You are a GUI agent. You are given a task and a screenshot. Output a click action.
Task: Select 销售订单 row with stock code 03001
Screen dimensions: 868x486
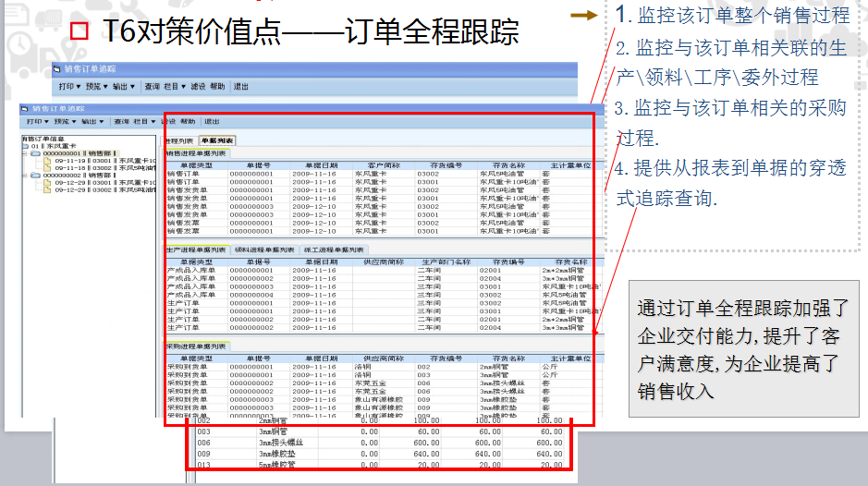click(x=383, y=182)
